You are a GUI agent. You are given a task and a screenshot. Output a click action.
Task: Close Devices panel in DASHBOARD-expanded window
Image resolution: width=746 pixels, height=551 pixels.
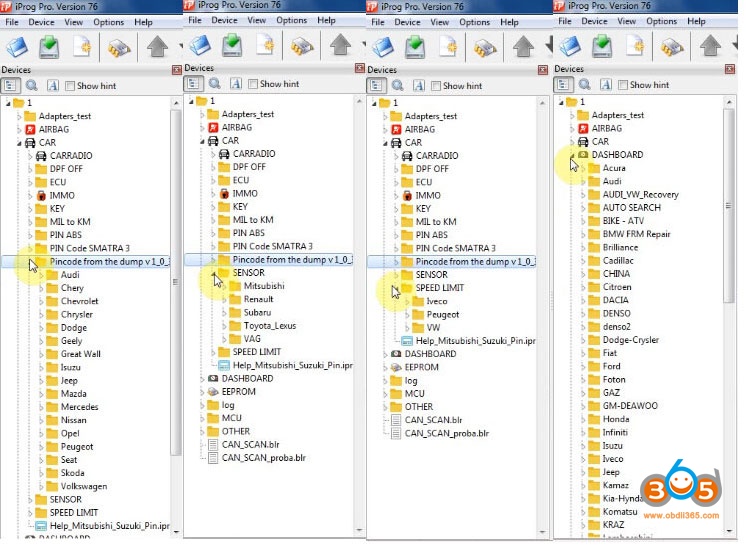(729, 69)
